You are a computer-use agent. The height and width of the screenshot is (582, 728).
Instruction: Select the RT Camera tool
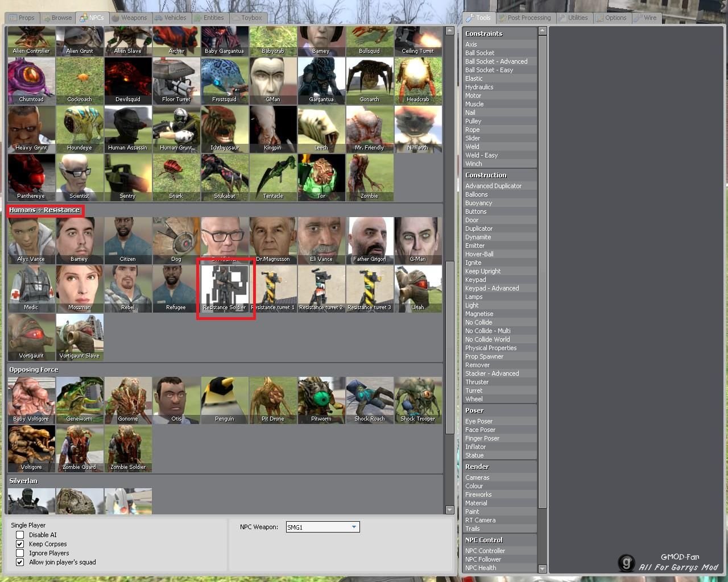pyautogui.click(x=500, y=520)
